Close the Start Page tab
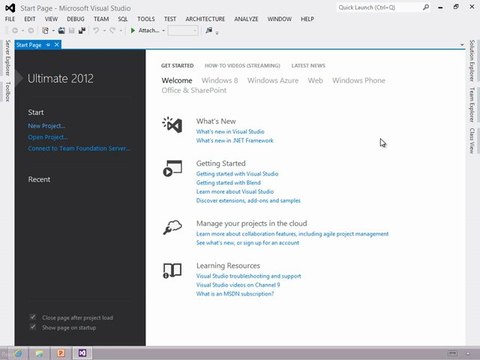The height and width of the screenshot is (360, 480). [x=57, y=45]
